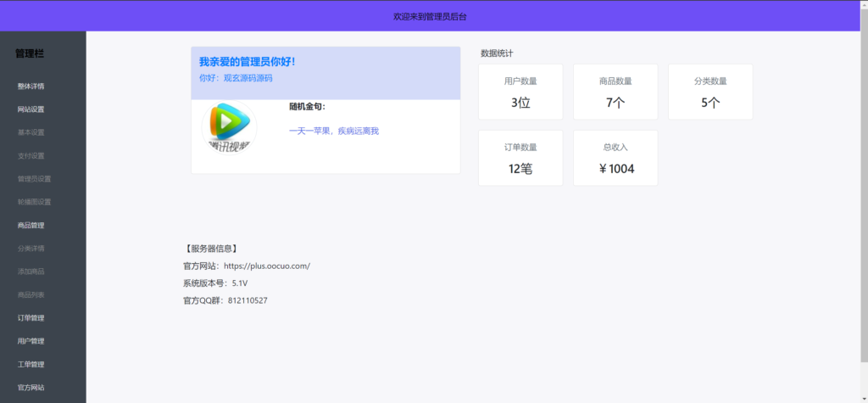This screenshot has width=868, height=403.
Task: Click the random quote 一天一苹果 text
Action: [x=334, y=131]
